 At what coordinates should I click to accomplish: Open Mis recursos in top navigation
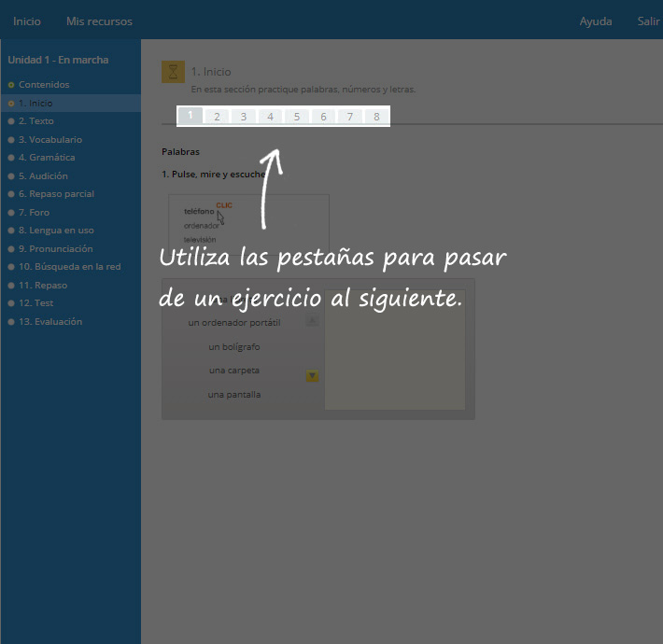pyautogui.click(x=99, y=21)
